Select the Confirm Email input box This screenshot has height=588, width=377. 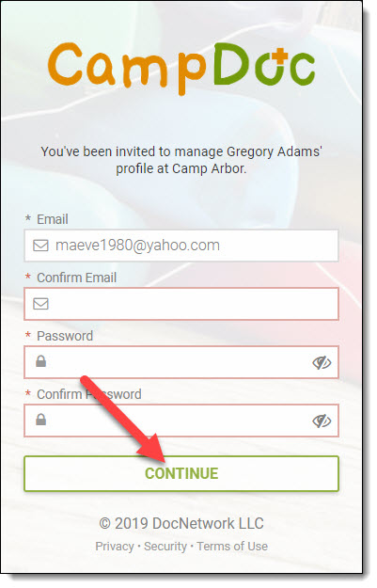[181, 304]
